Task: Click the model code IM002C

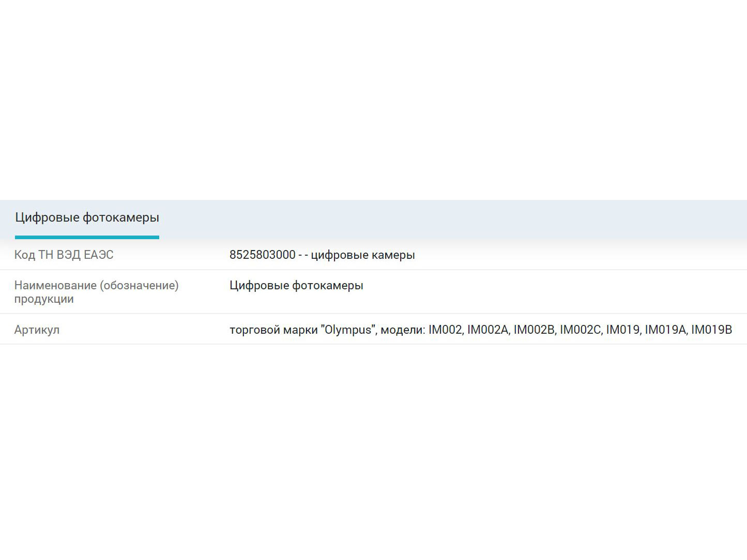Action: [x=580, y=330]
